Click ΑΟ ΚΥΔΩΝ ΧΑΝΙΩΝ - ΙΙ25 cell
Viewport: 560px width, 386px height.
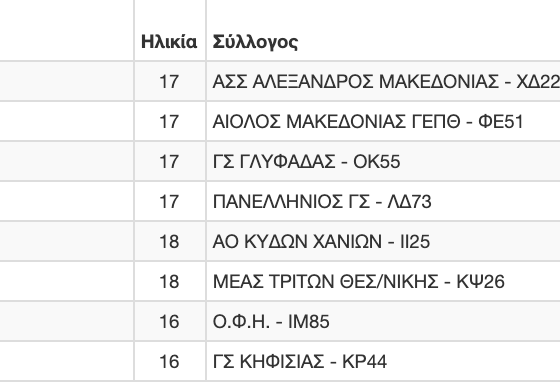click(x=383, y=241)
